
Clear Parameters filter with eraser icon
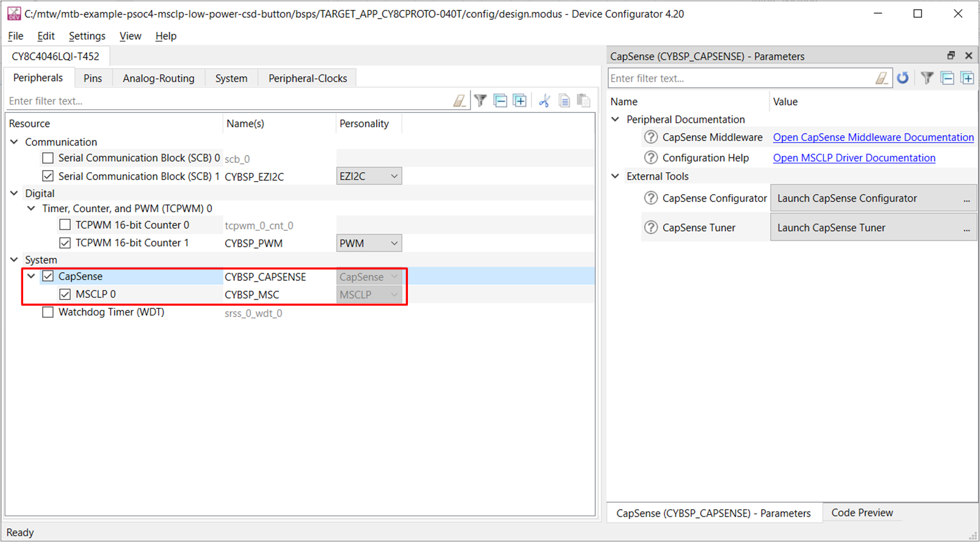point(882,78)
